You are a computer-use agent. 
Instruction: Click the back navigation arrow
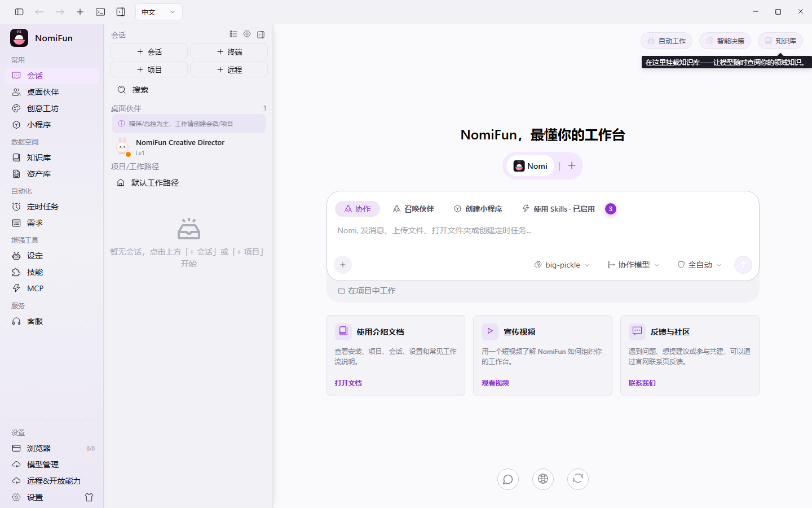click(x=39, y=12)
